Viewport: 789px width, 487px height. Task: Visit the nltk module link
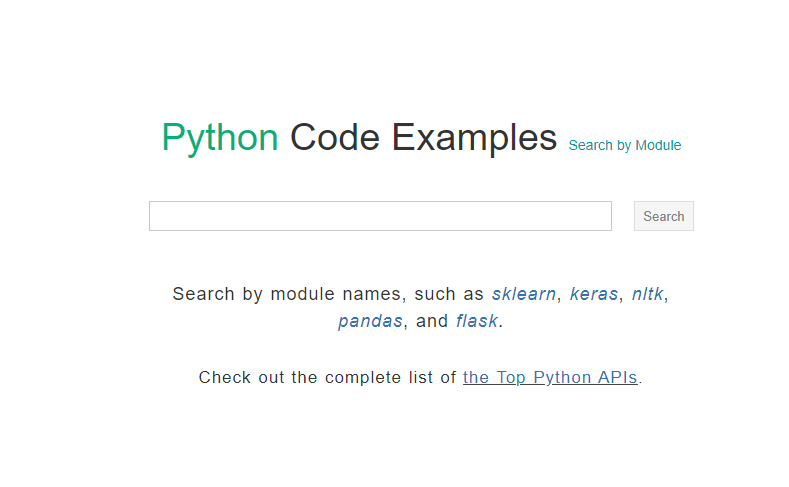click(x=647, y=294)
